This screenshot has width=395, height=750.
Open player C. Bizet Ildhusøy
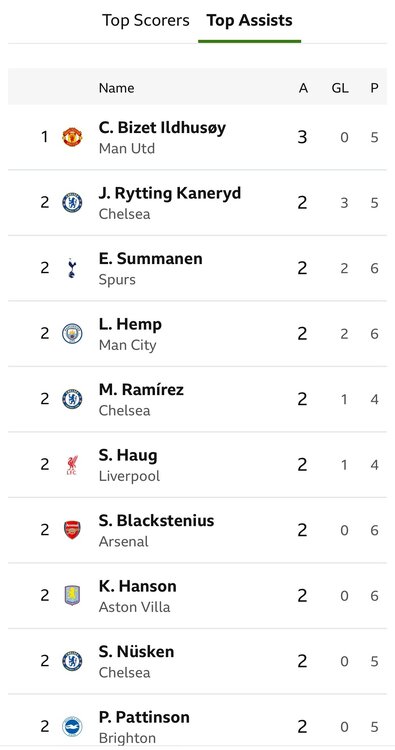[x=162, y=128]
